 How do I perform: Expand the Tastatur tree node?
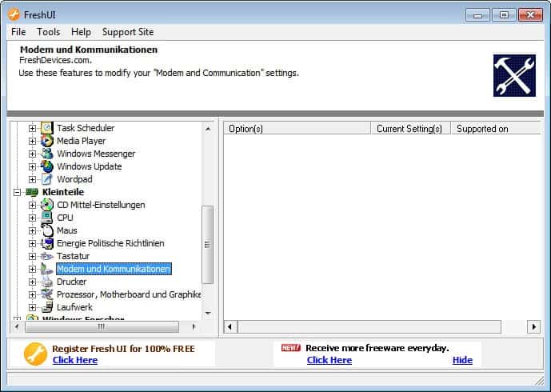(33, 256)
